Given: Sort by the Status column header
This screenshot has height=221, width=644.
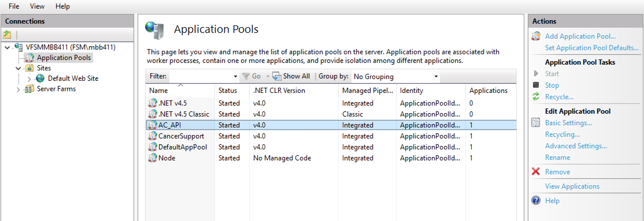Looking at the screenshot, I should coord(228,91).
